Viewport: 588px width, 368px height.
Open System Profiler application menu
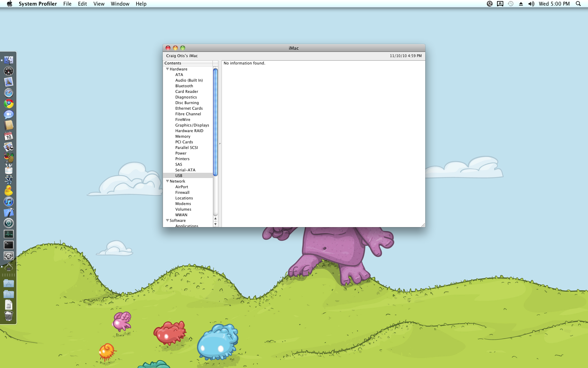(x=38, y=4)
